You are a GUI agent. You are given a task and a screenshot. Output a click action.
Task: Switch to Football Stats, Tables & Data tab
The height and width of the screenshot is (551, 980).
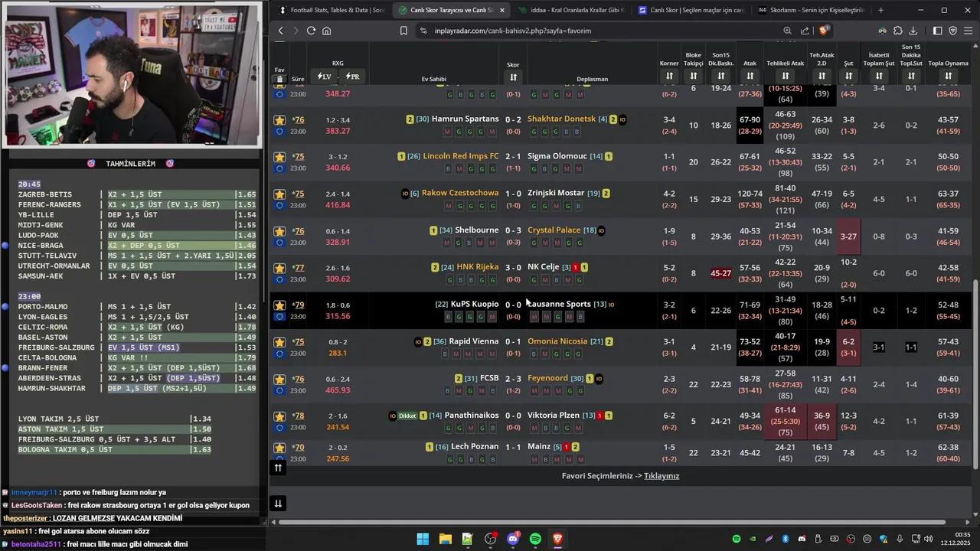tap(332, 10)
